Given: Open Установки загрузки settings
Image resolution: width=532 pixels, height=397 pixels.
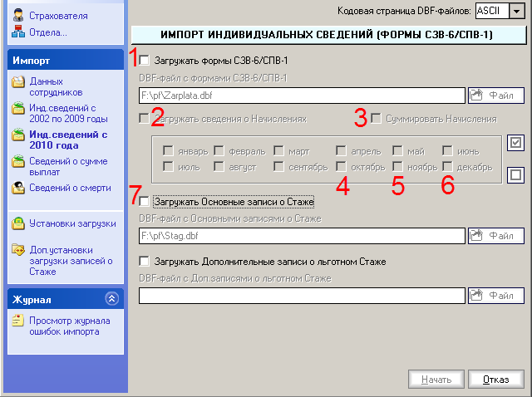Looking at the screenshot, I should click(x=72, y=223).
